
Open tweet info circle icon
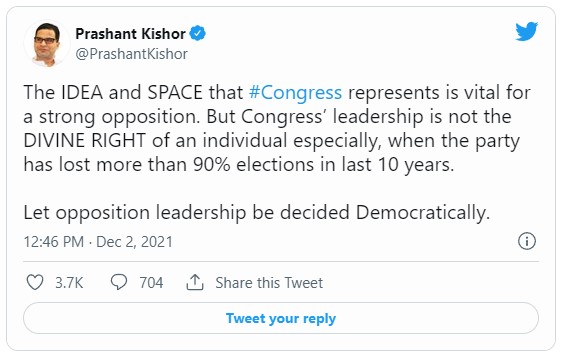(527, 241)
